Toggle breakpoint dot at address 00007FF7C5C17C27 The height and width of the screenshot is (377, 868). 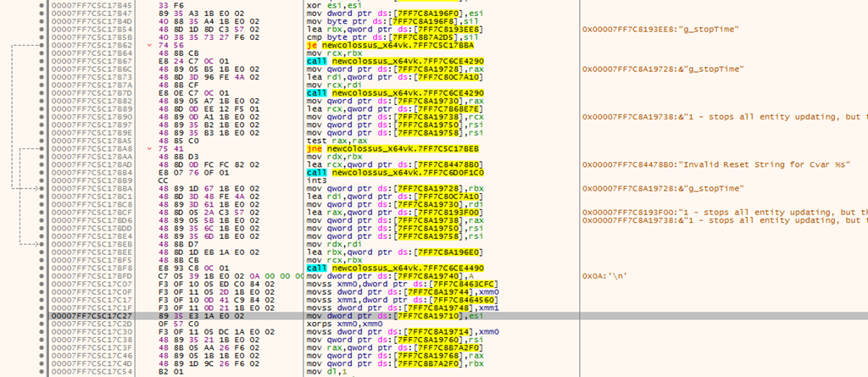[42, 317]
